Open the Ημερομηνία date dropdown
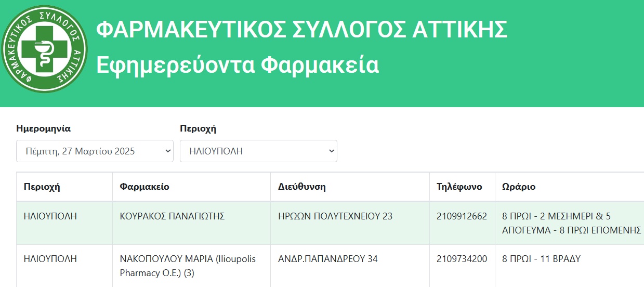The image size is (644, 287). click(x=95, y=151)
